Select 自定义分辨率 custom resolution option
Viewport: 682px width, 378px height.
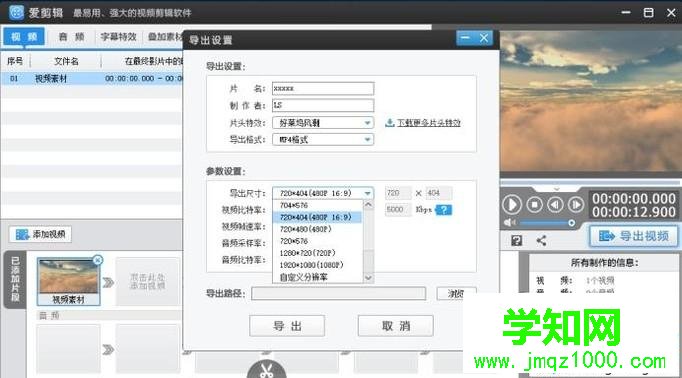(x=318, y=277)
